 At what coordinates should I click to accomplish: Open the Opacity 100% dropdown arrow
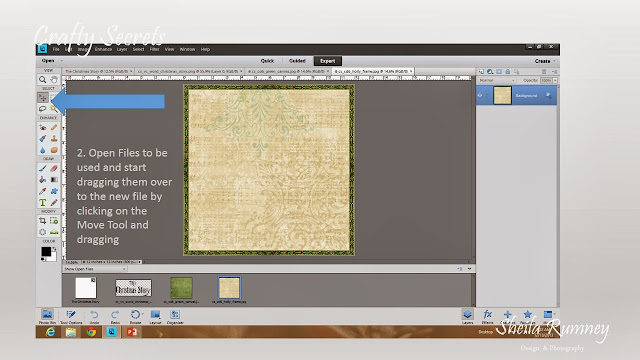click(x=555, y=80)
